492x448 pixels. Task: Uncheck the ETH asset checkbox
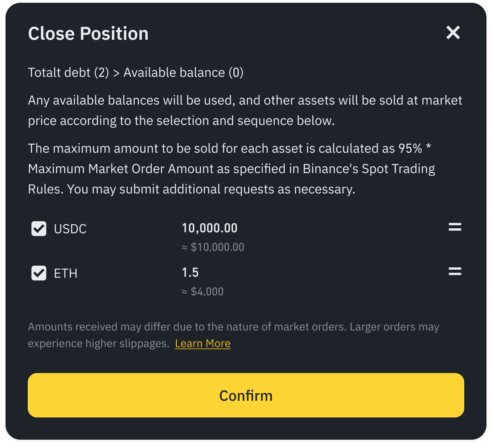pyautogui.click(x=39, y=273)
